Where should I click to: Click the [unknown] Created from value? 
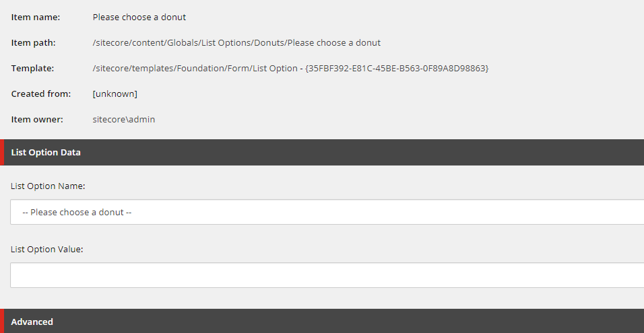[115, 94]
